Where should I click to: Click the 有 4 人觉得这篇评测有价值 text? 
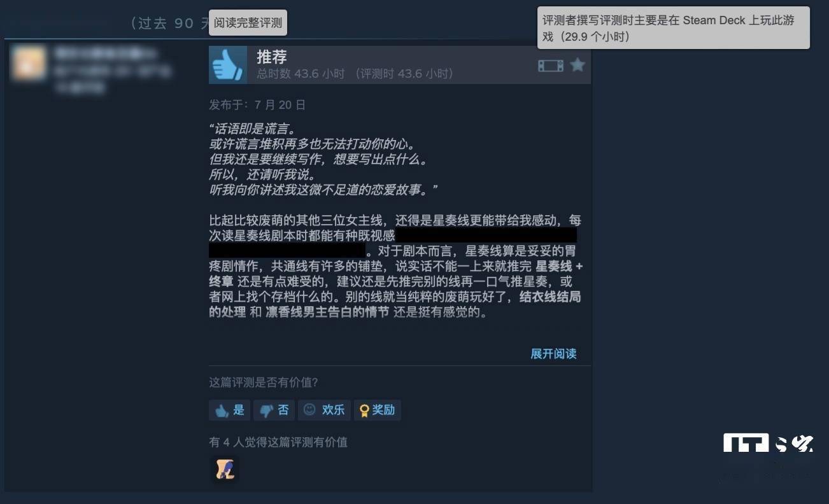[278, 442]
